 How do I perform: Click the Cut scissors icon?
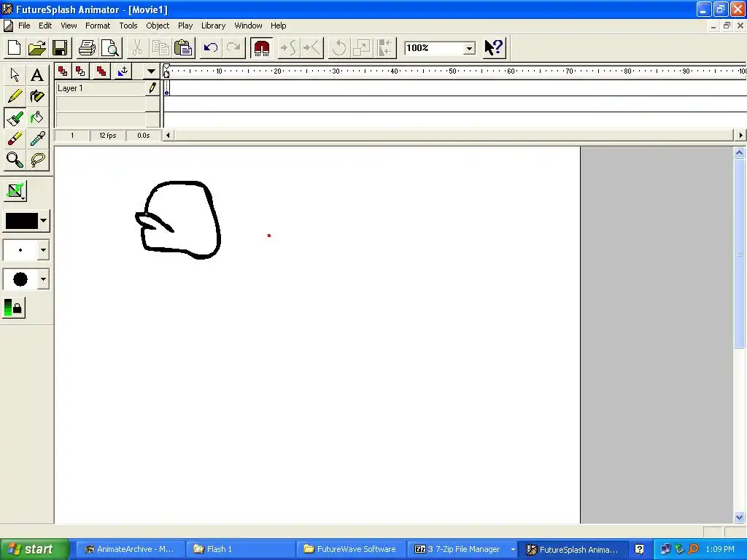[x=137, y=47]
